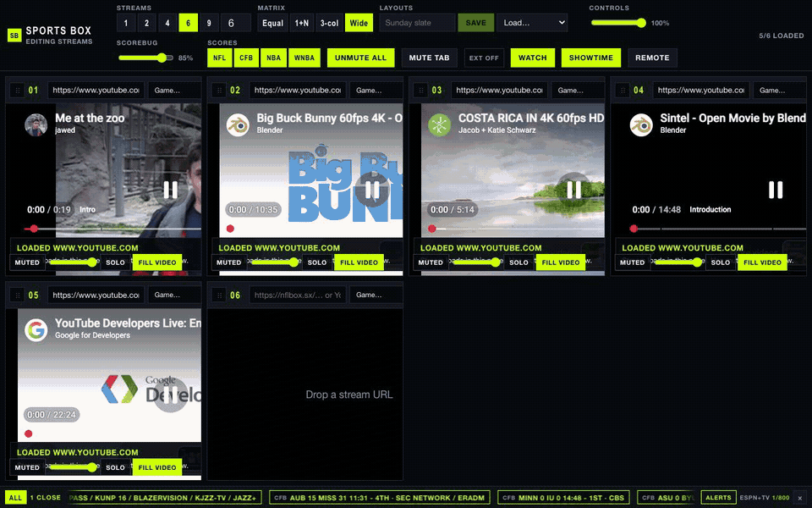The image size is (812, 508).
Task: Click ALL filter in score ticker
Action: [x=15, y=498]
